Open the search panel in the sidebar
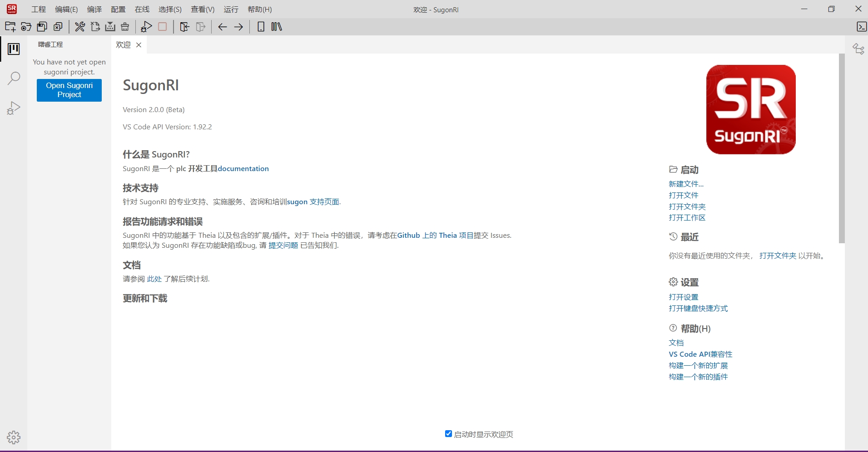The width and height of the screenshot is (868, 452). [14, 78]
